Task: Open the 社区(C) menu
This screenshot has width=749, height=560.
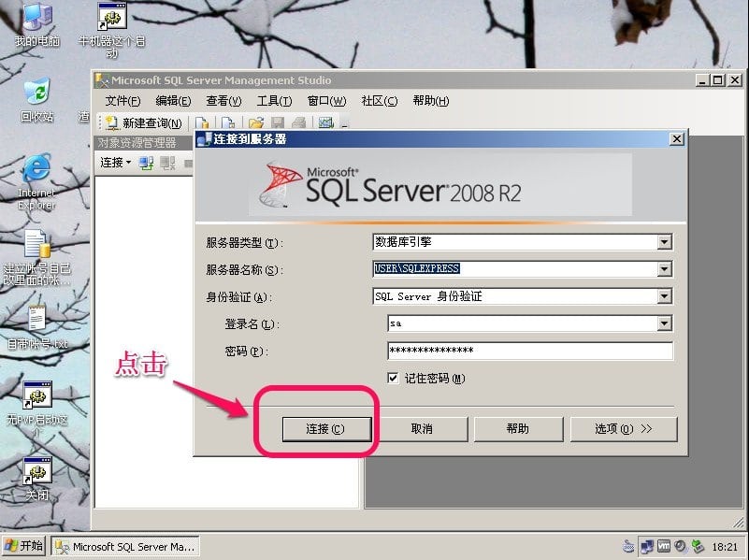Action: pos(378,100)
